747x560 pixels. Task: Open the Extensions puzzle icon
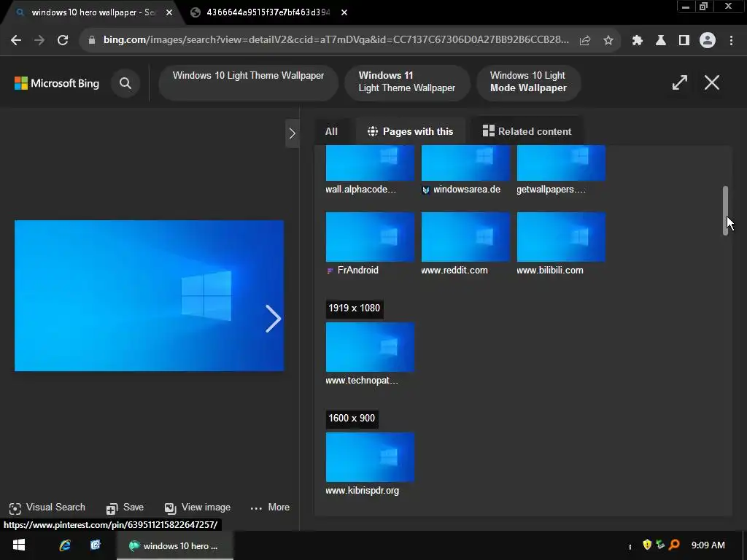pyautogui.click(x=638, y=41)
